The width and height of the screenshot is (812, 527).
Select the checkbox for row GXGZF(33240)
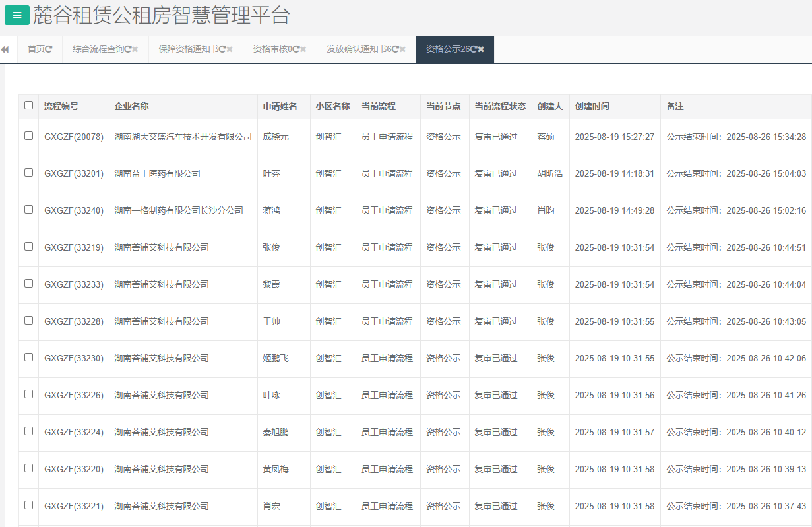point(28,210)
